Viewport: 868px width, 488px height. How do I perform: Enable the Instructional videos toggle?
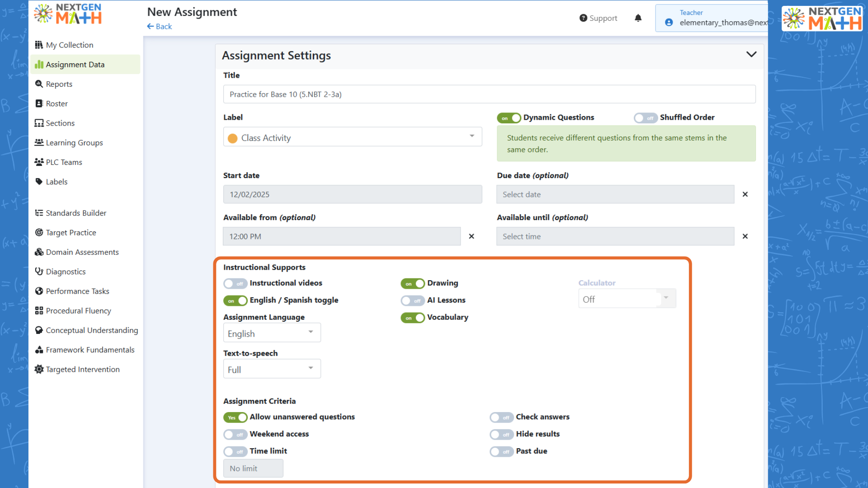[235, 283]
